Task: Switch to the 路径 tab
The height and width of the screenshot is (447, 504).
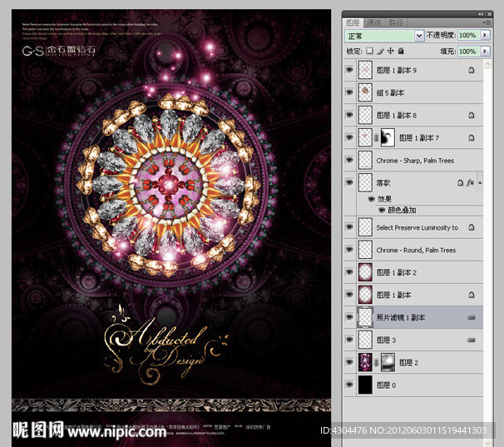Action: 396,24
